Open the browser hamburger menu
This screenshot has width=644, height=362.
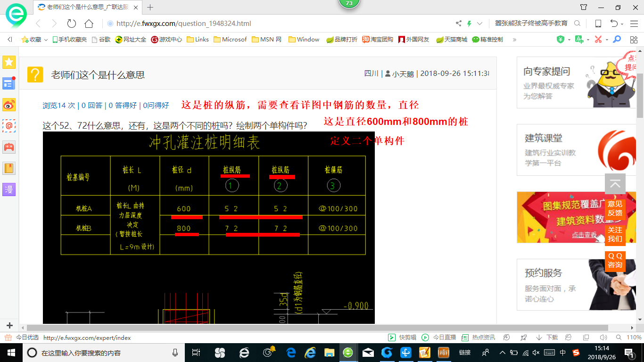tap(633, 24)
